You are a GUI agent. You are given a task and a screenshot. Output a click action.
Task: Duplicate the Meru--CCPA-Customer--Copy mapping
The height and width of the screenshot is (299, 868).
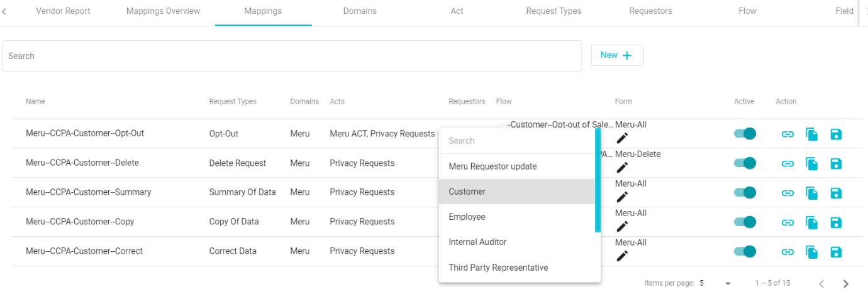click(811, 222)
